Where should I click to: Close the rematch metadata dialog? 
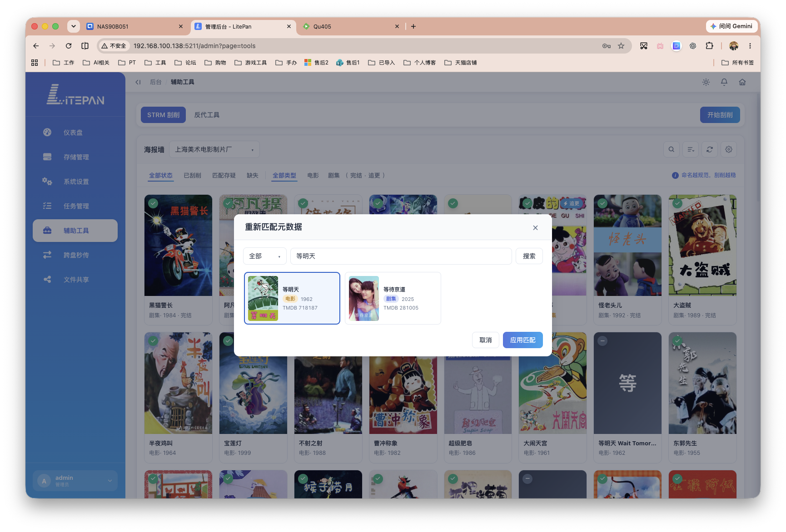[535, 228]
